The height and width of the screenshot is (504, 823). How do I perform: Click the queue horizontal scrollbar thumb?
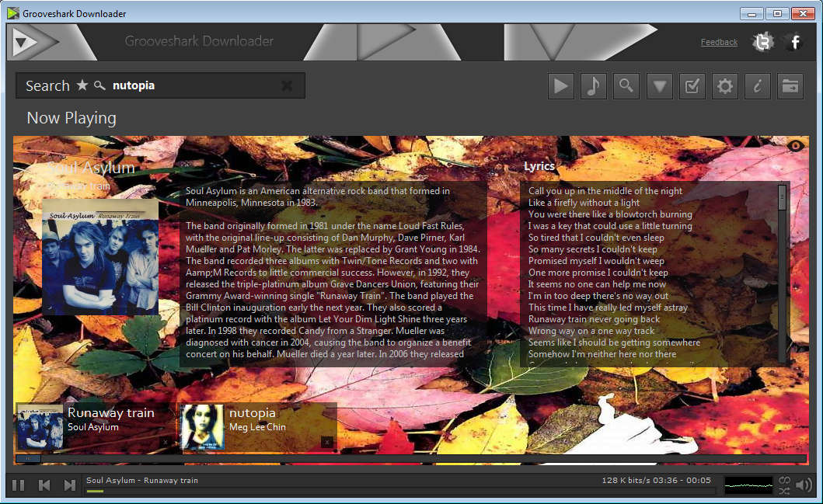(28, 458)
